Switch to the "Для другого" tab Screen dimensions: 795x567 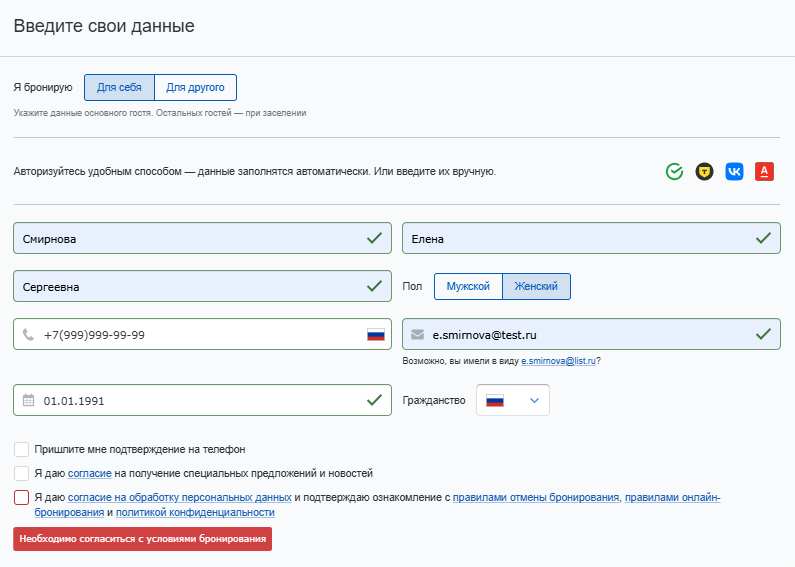coord(196,88)
